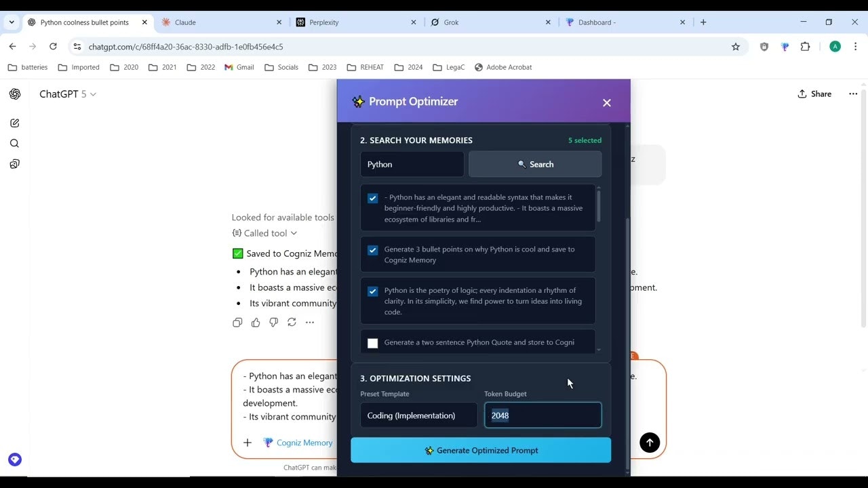Viewport: 868px width, 488px height.
Task: Reload the page
Action: pos(53,47)
